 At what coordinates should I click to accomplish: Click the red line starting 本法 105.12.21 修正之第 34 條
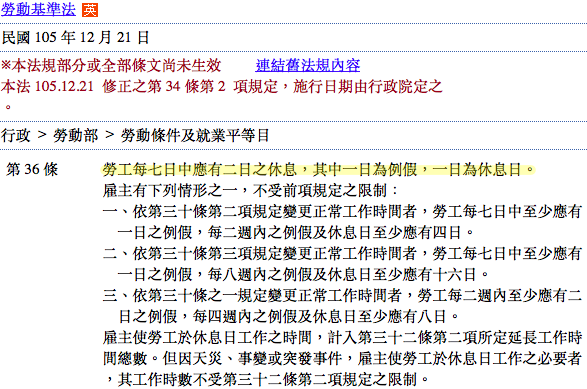pyautogui.click(x=222, y=86)
